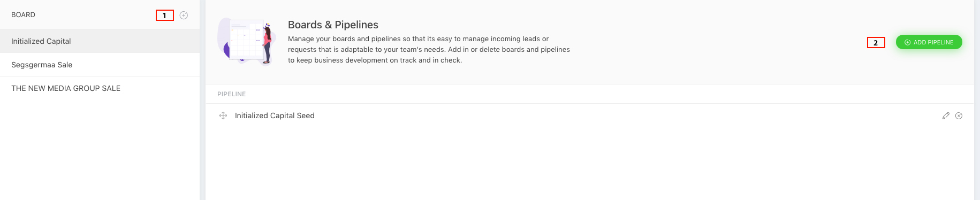This screenshot has height=200, width=980.
Task: Click the PIPELINE column header
Action: [232, 94]
